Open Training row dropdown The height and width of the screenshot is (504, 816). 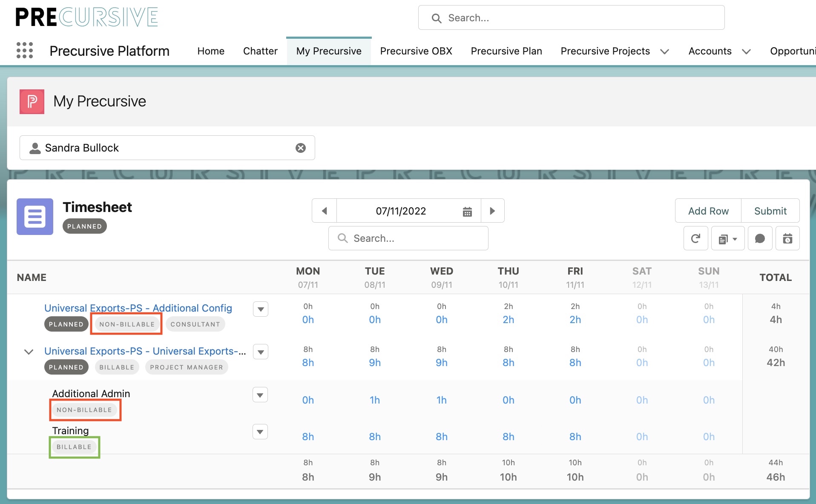click(260, 432)
